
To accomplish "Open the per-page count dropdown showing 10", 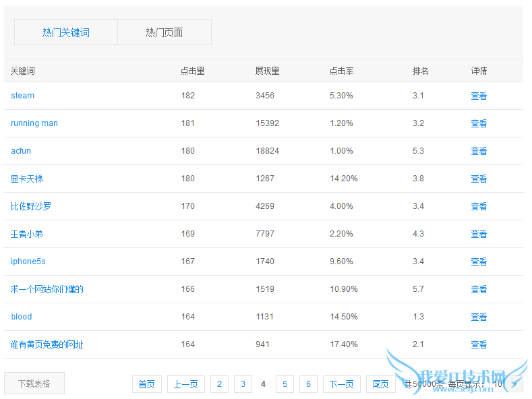I will 507,384.
